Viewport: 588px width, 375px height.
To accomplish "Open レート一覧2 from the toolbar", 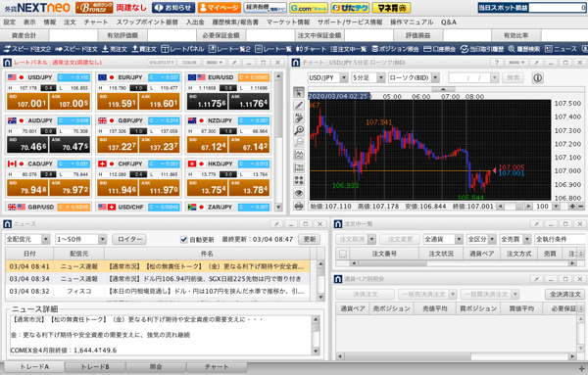I will (x=229, y=49).
